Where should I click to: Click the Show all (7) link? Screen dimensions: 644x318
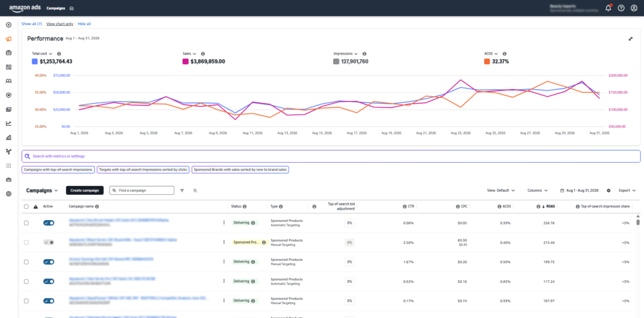[31, 24]
